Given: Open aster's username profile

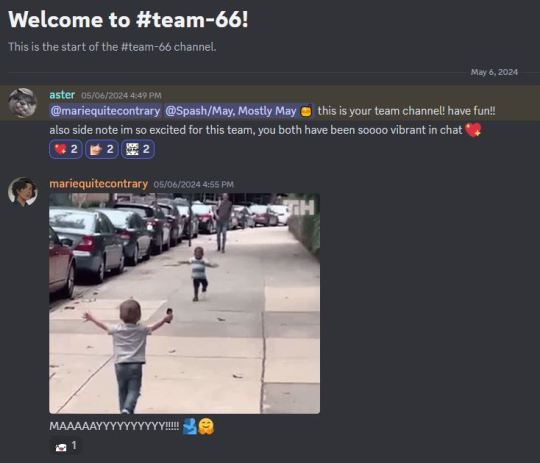Looking at the screenshot, I should (62, 95).
